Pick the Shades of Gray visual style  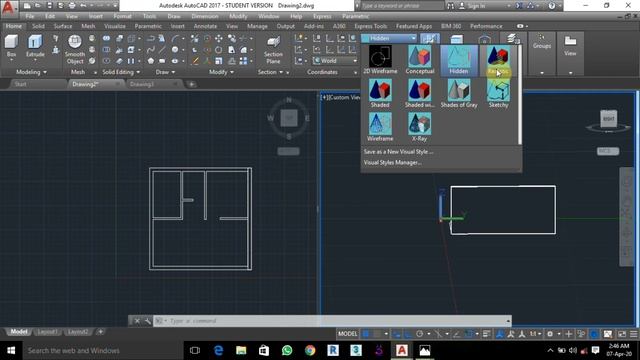click(x=459, y=93)
